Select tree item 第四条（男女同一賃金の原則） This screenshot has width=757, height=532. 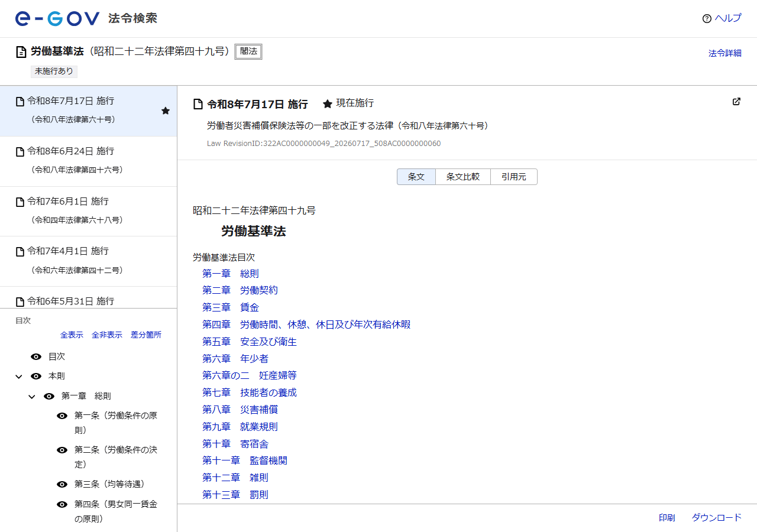116,512
